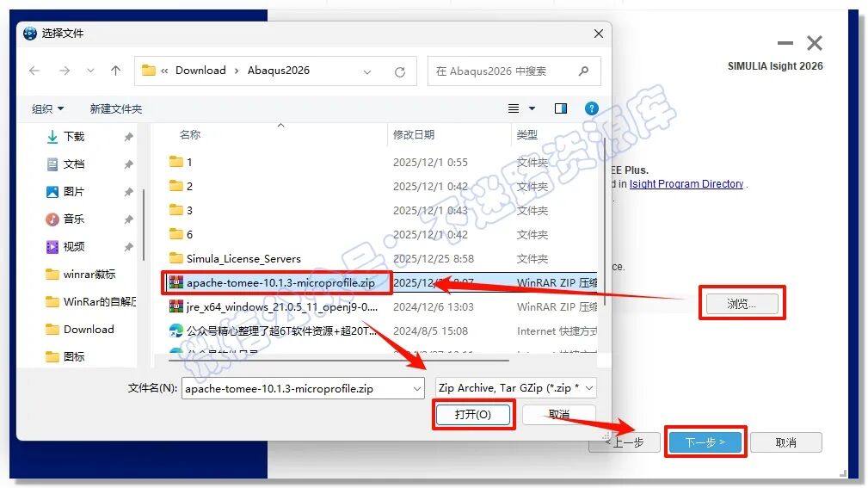Image resolution: width=868 pixels, height=488 pixels.
Task: Open the blue help icon
Action: tap(591, 108)
